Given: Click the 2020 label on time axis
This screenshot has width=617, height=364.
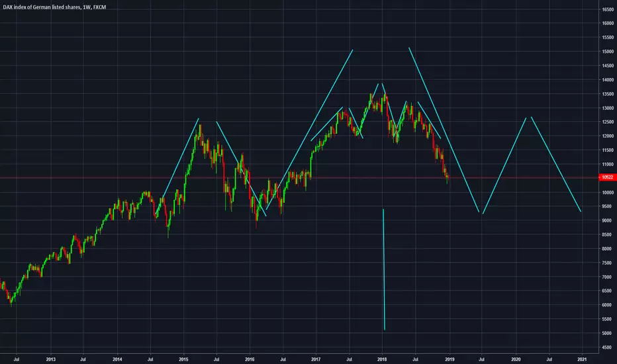Looking at the screenshot, I should 516,359.
